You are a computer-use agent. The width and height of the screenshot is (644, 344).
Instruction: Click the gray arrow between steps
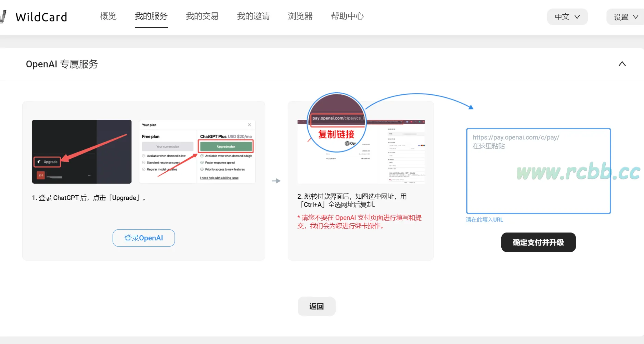pos(276,181)
